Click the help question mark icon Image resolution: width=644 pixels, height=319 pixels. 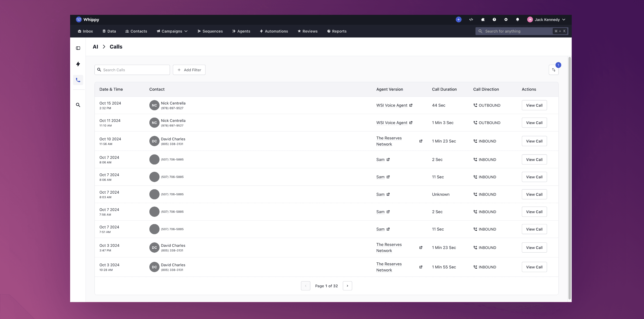coord(494,19)
